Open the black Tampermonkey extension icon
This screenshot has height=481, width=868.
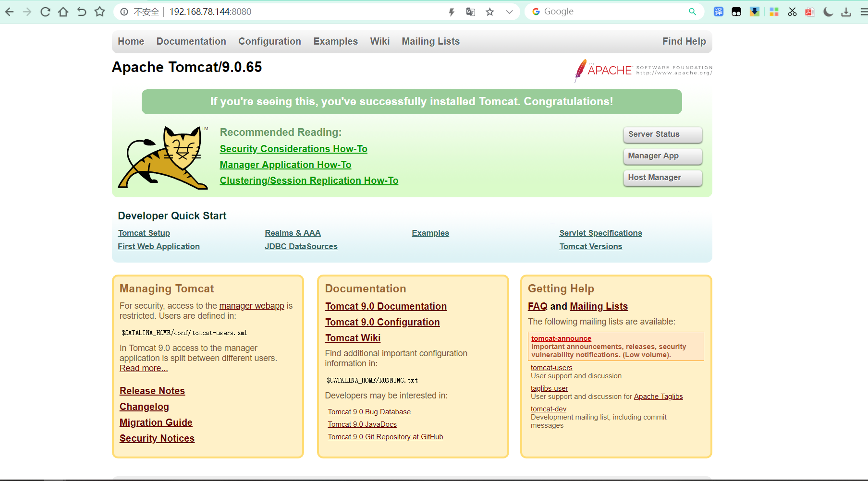click(x=736, y=12)
